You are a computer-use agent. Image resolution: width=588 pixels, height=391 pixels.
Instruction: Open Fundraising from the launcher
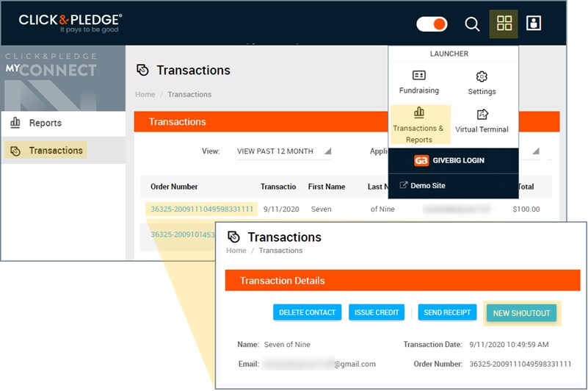419,82
